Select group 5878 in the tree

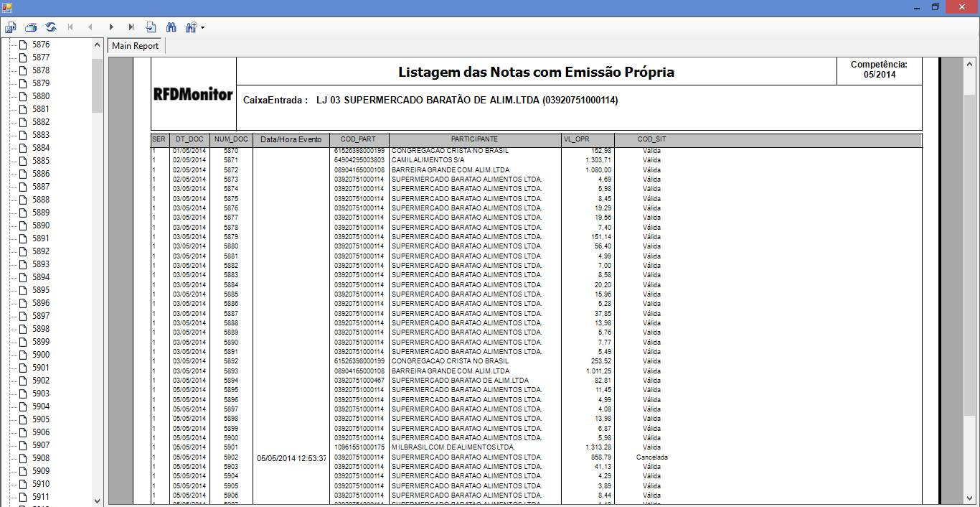[x=41, y=70]
